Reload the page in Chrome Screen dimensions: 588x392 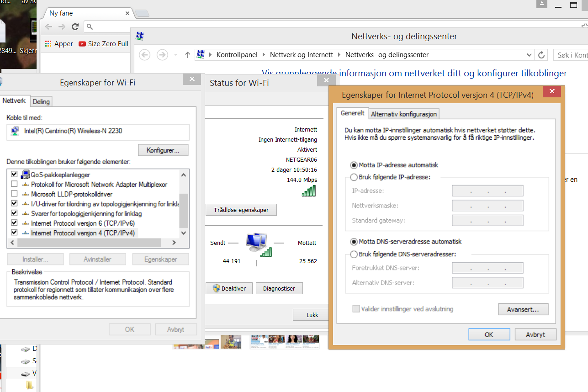tap(75, 26)
